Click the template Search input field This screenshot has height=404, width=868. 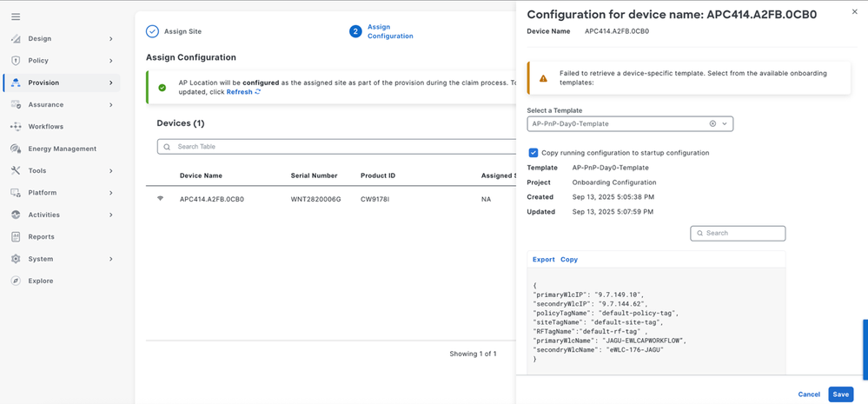[738, 234]
